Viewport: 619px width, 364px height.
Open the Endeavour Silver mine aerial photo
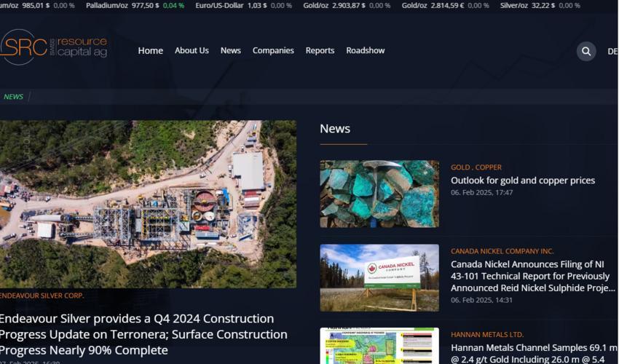pyautogui.click(x=148, y=204)
